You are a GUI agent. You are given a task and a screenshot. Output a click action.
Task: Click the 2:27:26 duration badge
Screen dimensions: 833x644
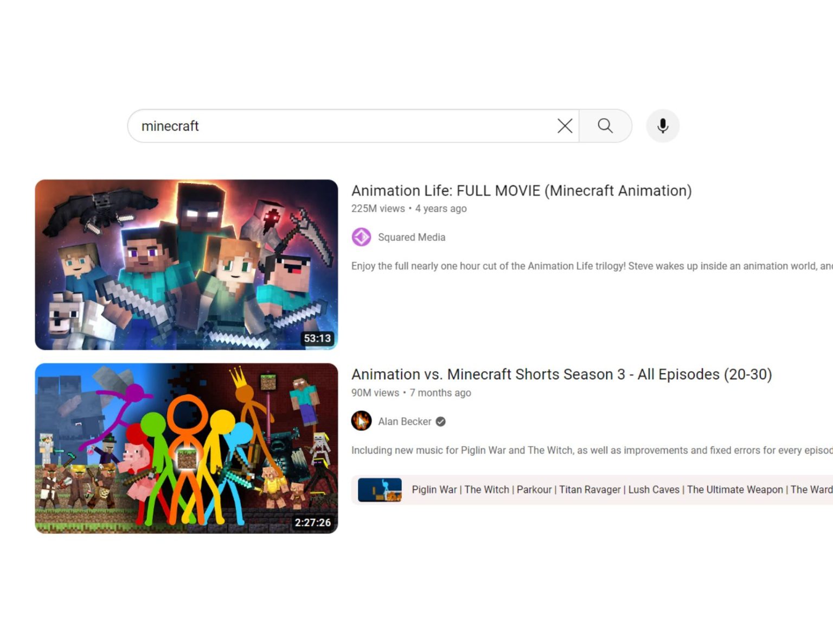click(x=313, y=522)
